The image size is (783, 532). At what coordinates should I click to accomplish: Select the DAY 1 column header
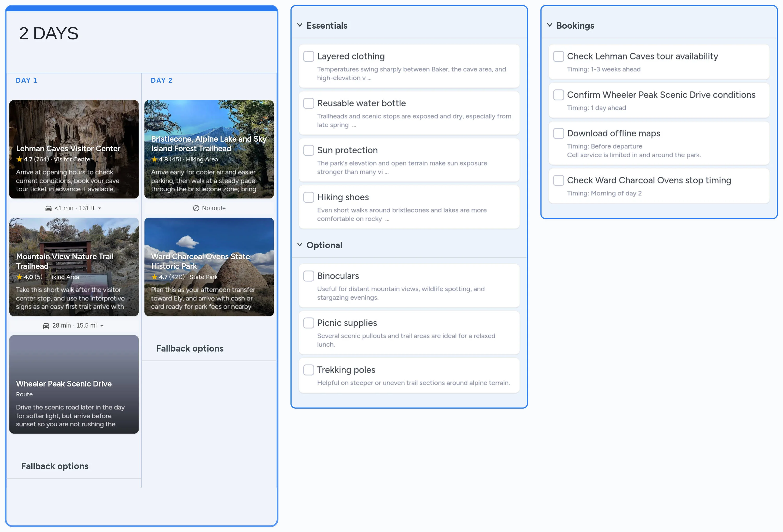27,80
